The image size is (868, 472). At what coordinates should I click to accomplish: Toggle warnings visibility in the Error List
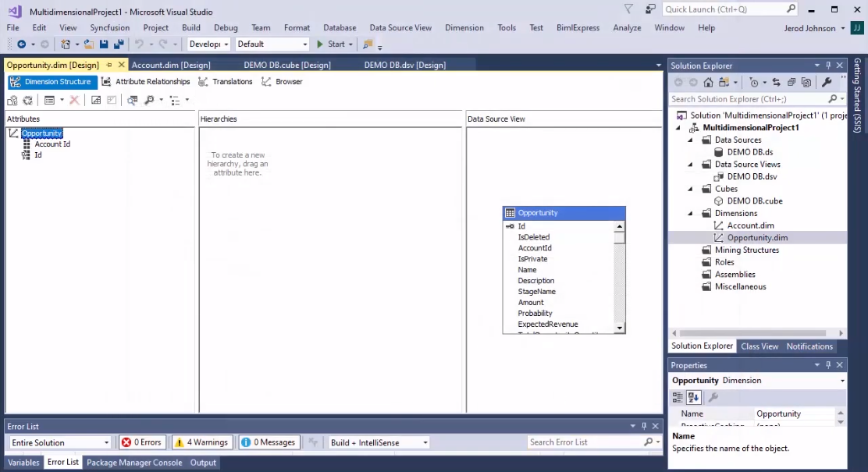click(x=201, y=442)
